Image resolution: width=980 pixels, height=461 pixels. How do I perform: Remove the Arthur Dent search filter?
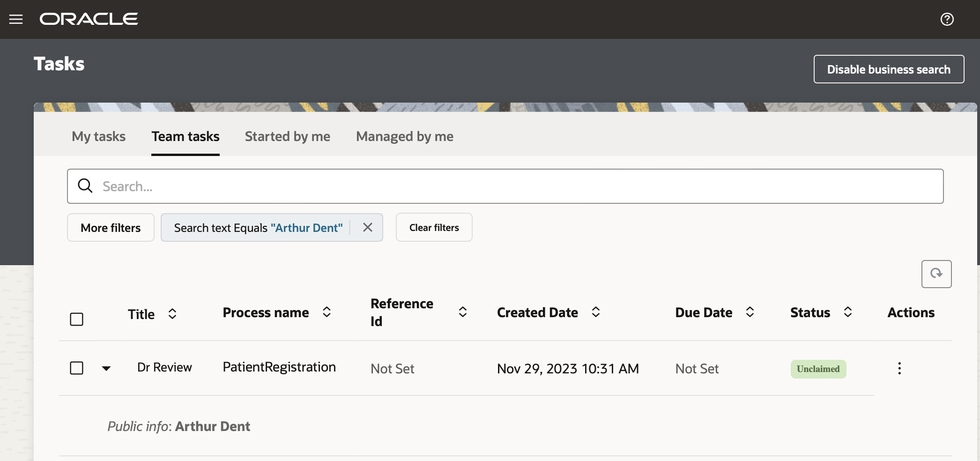coord(368,228)
